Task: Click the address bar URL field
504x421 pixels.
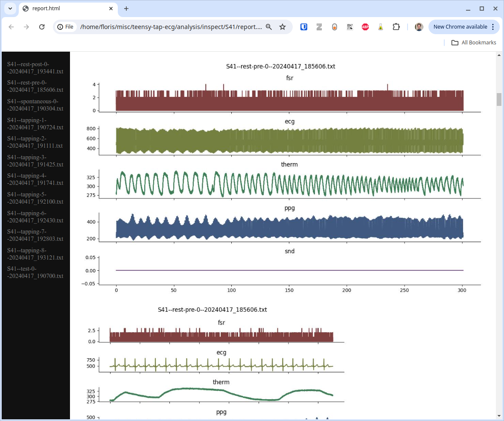Action: click(x=171, y=27)
